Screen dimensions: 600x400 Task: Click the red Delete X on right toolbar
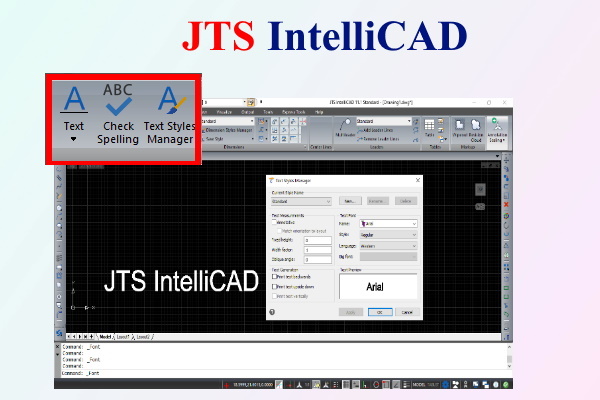pos(506,205)
